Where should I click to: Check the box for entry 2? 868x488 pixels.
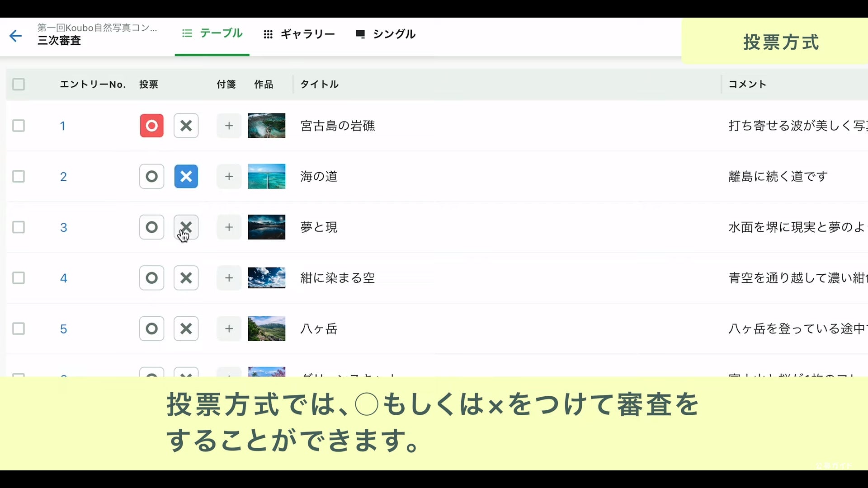tap(19, 176)
